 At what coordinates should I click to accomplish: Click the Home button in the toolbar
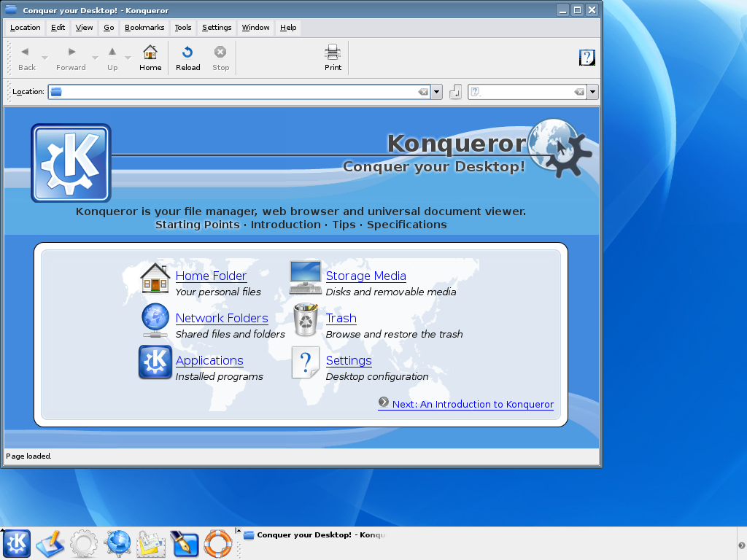(x=150, y=58)
